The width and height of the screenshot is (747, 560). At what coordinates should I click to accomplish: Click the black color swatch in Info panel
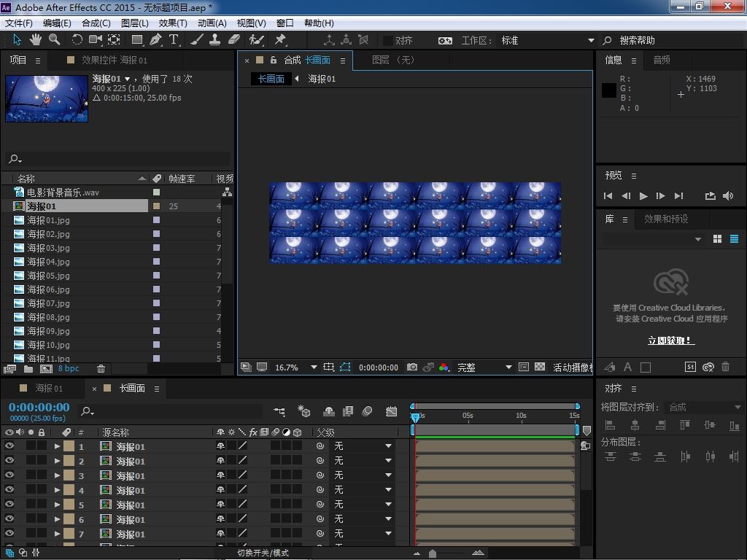[x=608, y=90]
